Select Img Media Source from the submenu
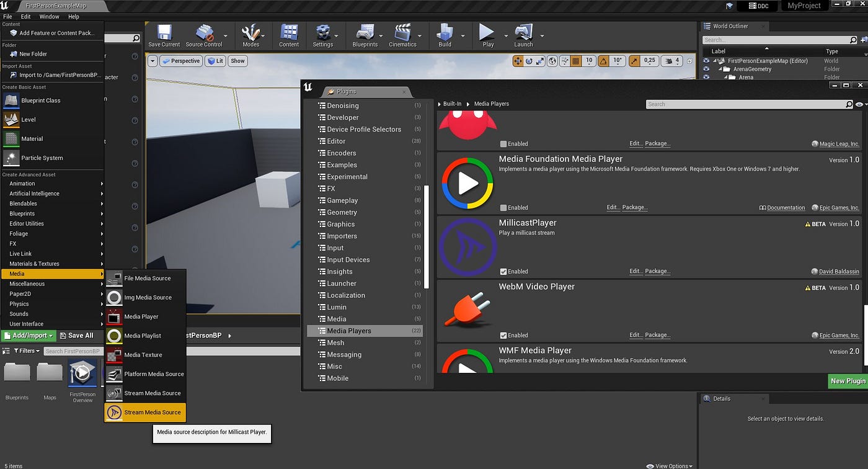 (x=145, y=298)
